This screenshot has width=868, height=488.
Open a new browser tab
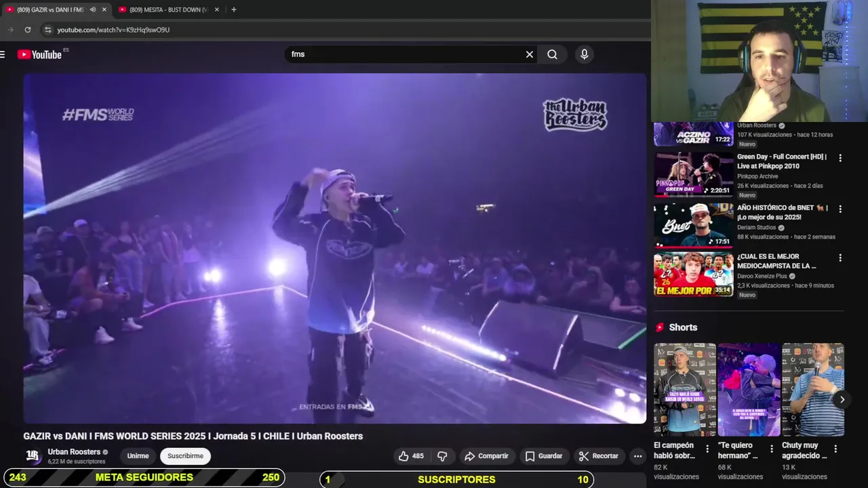tap(234, 9)
